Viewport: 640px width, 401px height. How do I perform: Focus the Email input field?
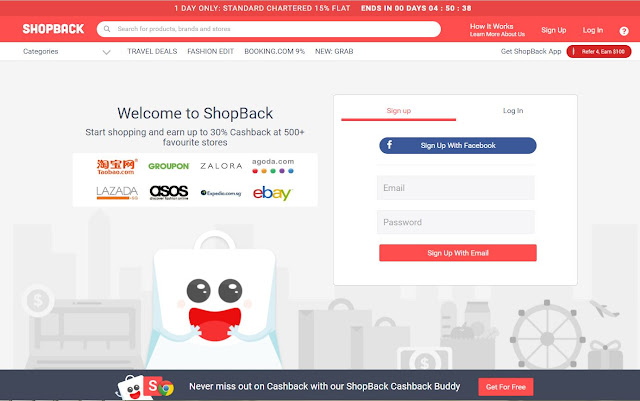pos(456,188)
